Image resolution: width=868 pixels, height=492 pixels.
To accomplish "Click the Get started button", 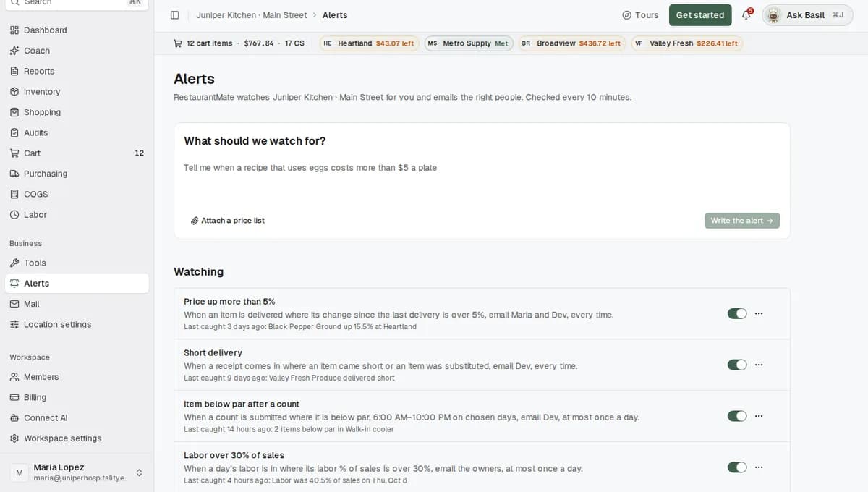I will [700, 15].
